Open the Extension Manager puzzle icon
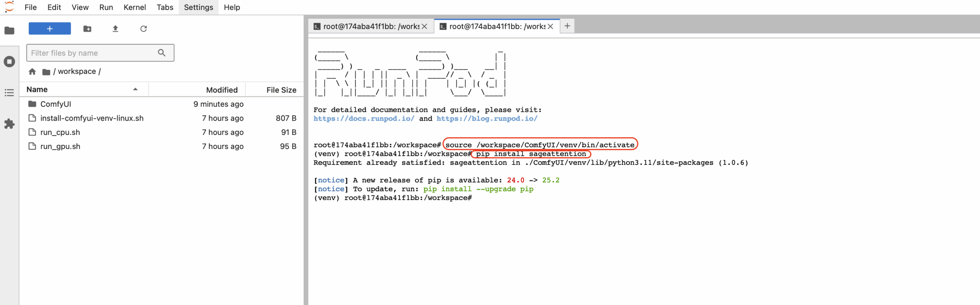Screen dimensions: 980x305 tap(10, 124)
